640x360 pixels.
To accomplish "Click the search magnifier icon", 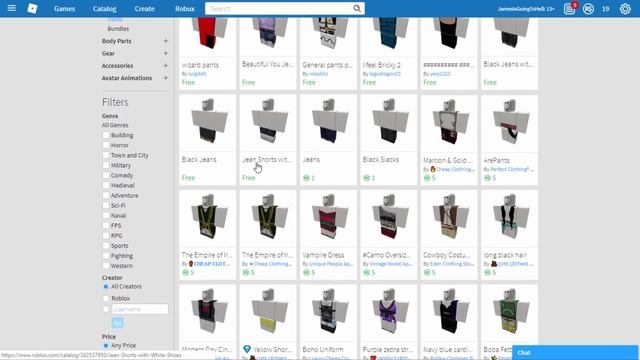I will (x=357, y=9).
